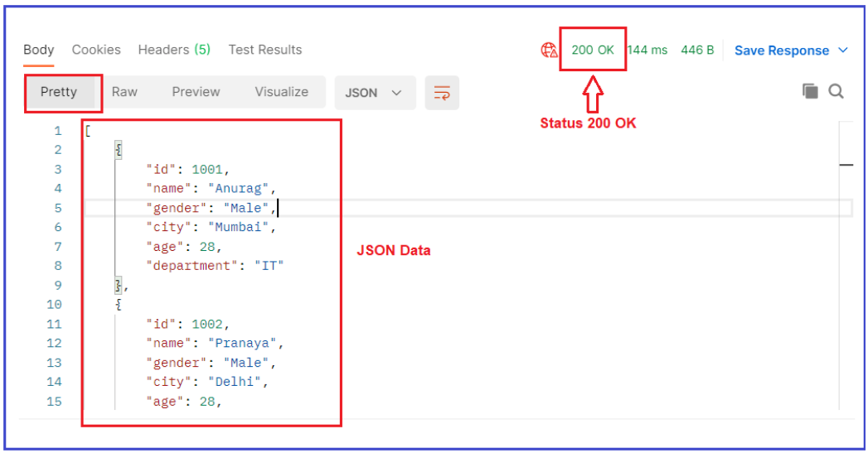
Task: Select the Raw view mode
Action: [x=124, y=92]
